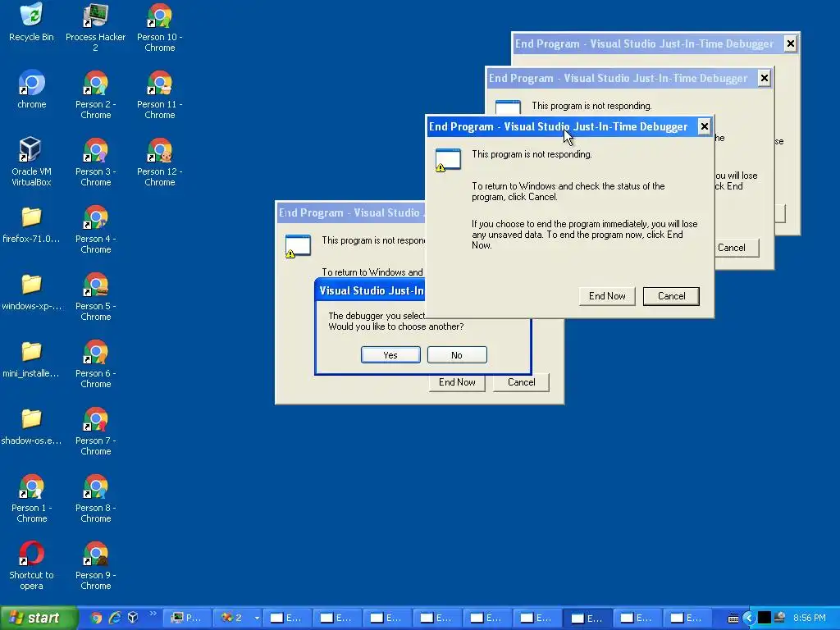Select the windows-xp folder on the desktop

31,292
